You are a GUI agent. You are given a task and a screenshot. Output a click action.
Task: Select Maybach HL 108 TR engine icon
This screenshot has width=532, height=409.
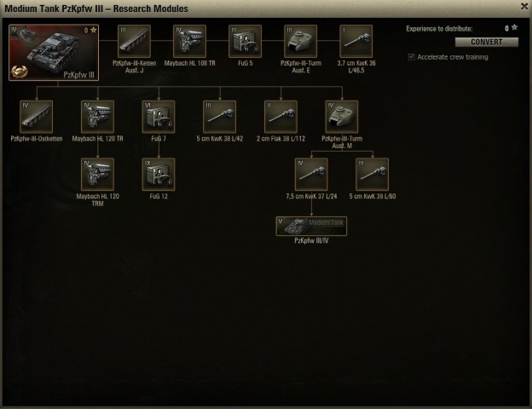click(189, 41)
